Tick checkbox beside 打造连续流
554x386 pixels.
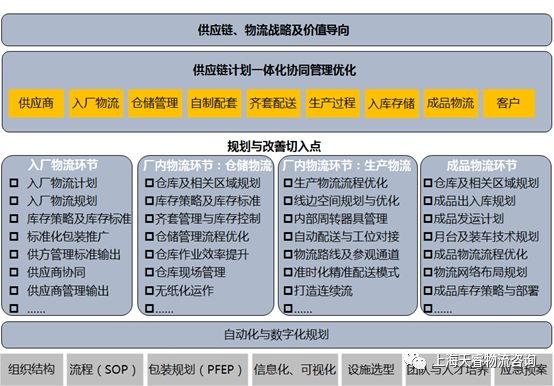288,290
